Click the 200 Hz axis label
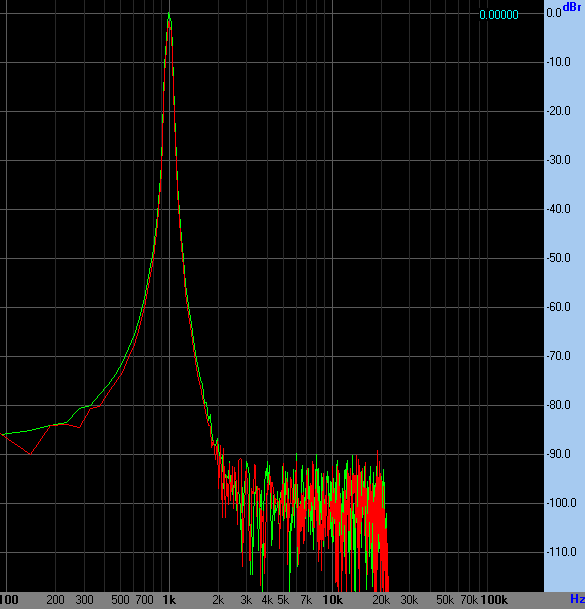585x609 pixels. pos(55,600)
